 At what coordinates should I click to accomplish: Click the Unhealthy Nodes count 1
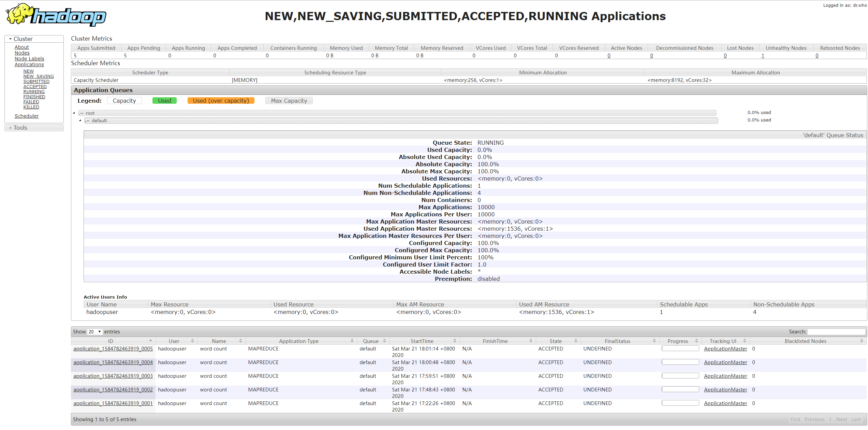click(x=763, y=56)
